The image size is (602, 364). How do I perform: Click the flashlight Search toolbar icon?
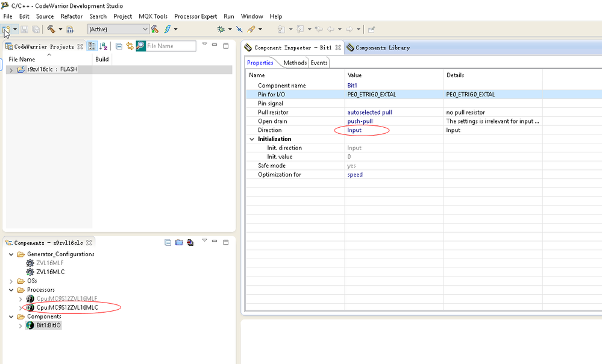coord(251,29)
